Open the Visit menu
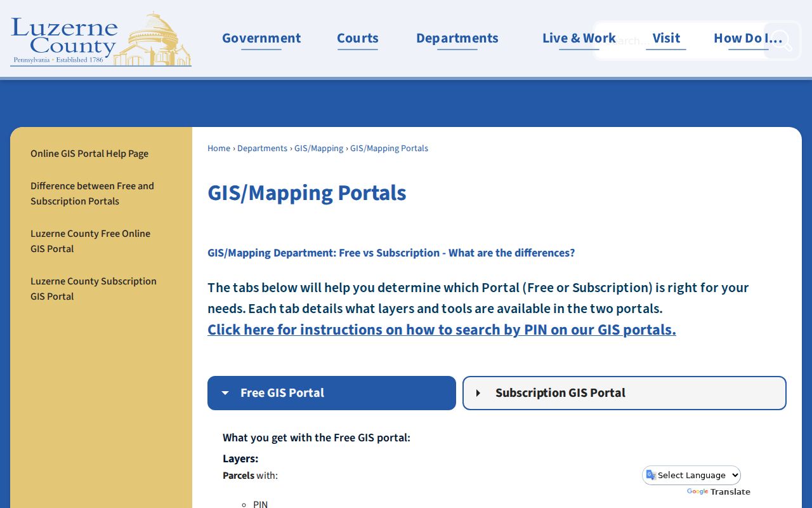This screenshot has width=812, height=508. click(x=666, y=38)
